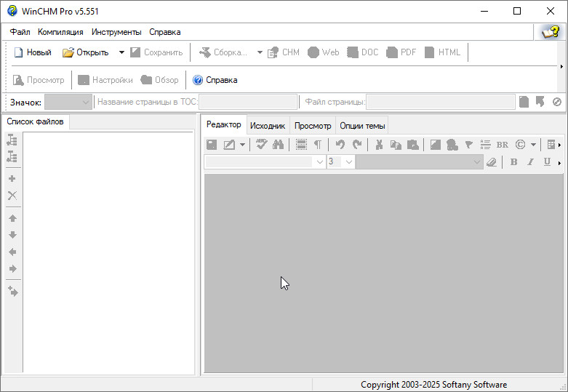Click the Новый button
Screen dimensions: 568x392
pos(33,52)
